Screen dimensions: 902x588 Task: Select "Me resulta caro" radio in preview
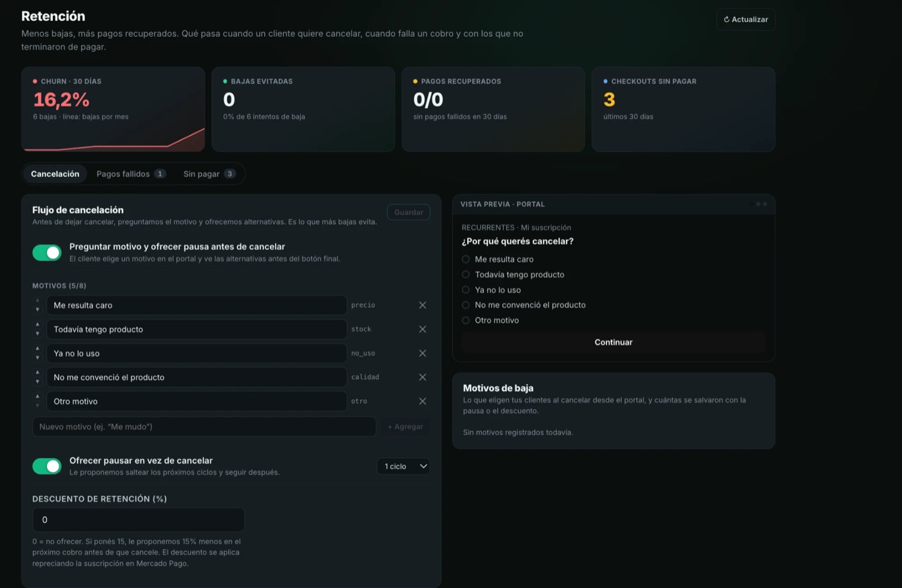[x=466, y=260]
